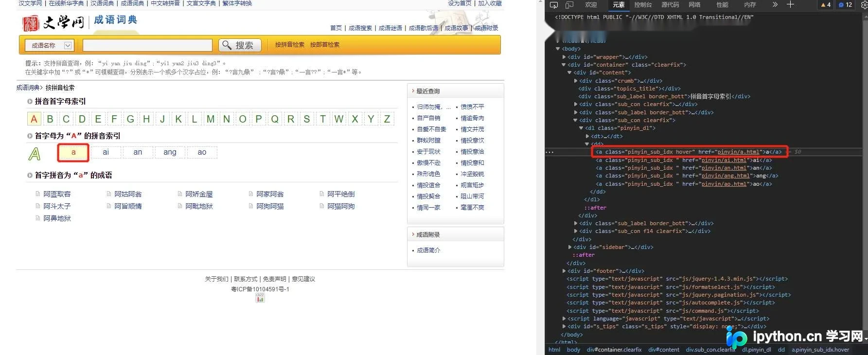The height and width of the screenshot is (355, 868).
Task: Select dl.pinyin_dl in the DevTools breadcrumb
Action: click(x=757, y=350)
